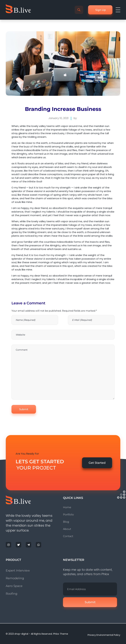The image size is (126, 644).
Task: Open the hamburger menu
Action: tap(118, 10)
